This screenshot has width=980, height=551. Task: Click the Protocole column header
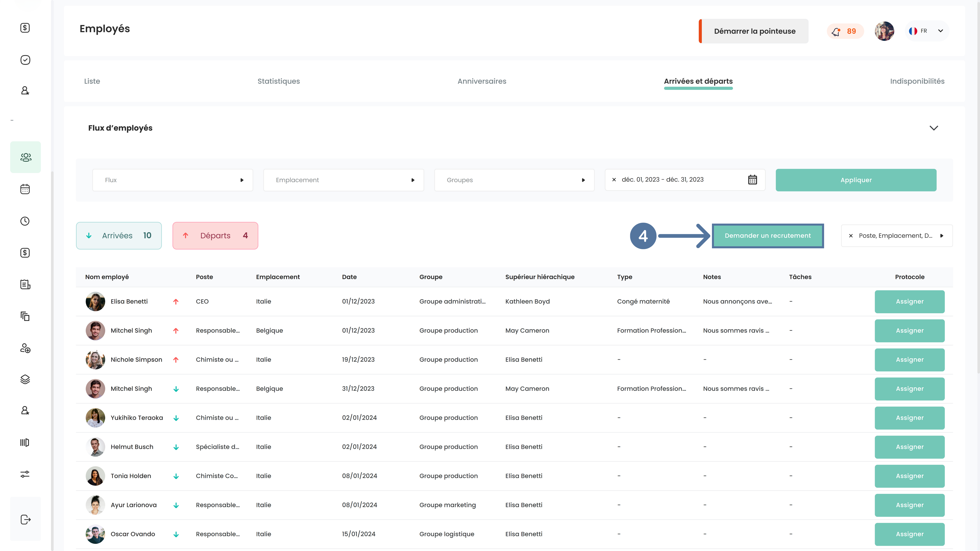point(909,277)
